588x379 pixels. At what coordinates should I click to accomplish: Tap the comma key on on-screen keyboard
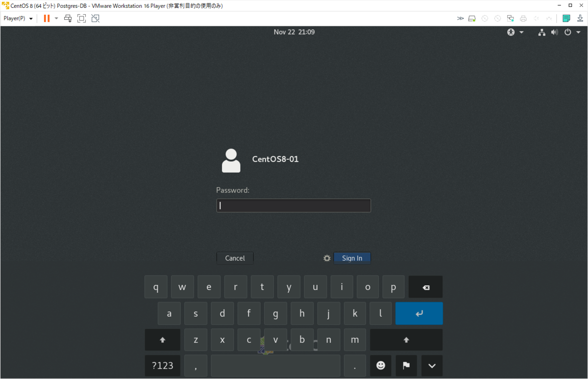196,366
